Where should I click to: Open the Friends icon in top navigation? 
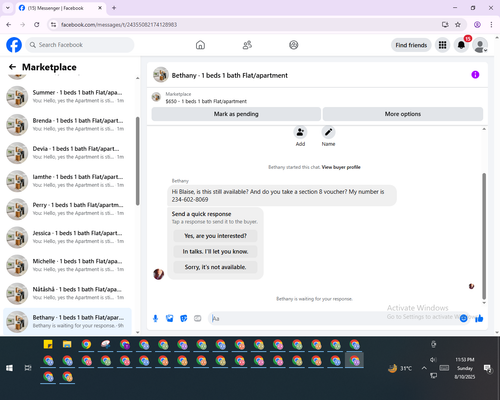(x=247, y=45)
